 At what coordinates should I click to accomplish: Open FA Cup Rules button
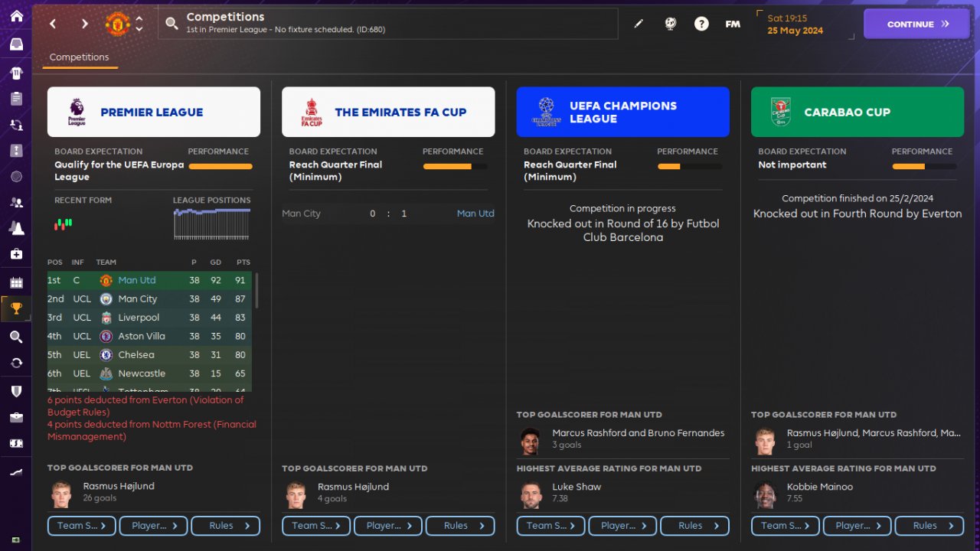coord(460,526)
